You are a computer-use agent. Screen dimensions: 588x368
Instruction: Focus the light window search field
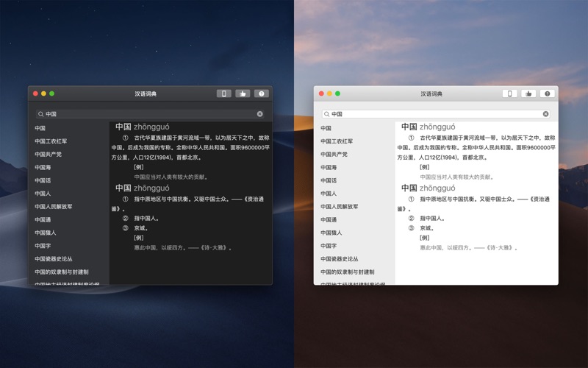436,114
